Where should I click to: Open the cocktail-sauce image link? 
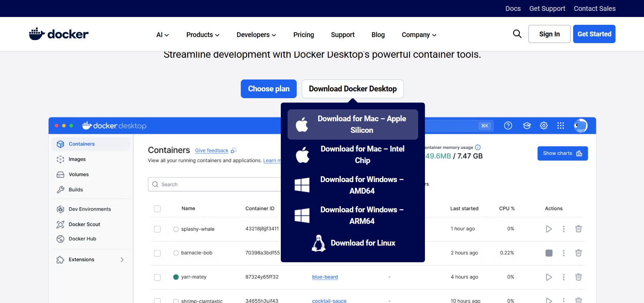(329, 301)
